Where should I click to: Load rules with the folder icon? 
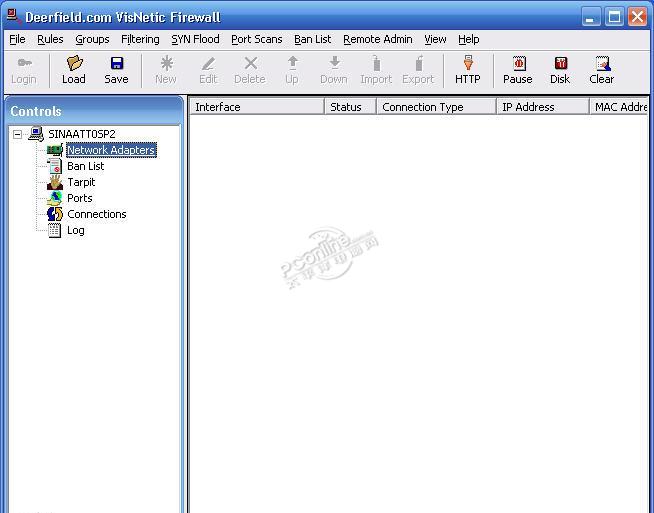(74, 63)
